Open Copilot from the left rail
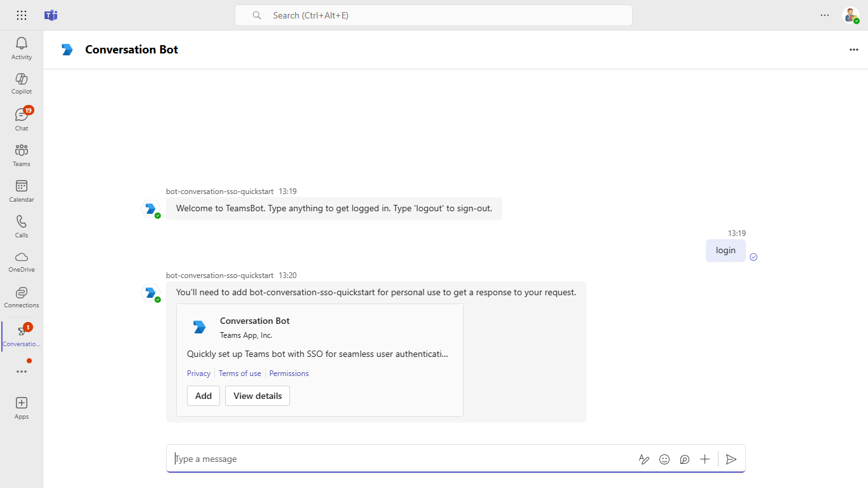This screenshot has width=868, height=488. click(22, 83)
